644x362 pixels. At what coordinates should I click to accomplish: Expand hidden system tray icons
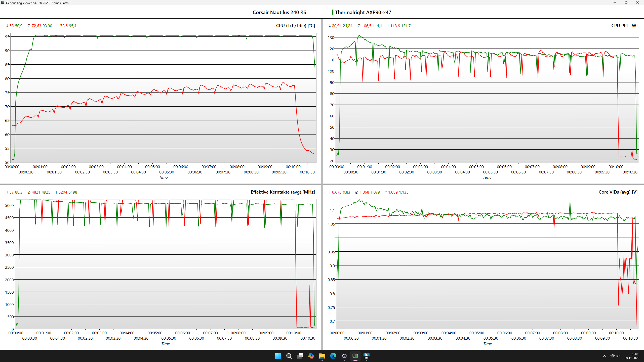[605, 356]
